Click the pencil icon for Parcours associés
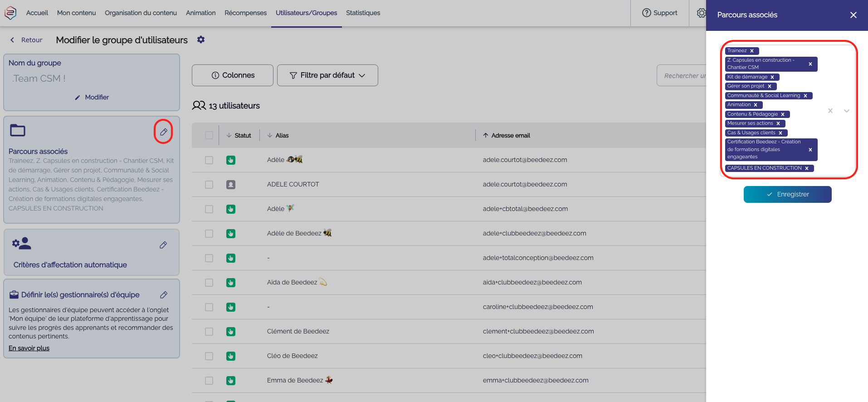 point(163,132)
